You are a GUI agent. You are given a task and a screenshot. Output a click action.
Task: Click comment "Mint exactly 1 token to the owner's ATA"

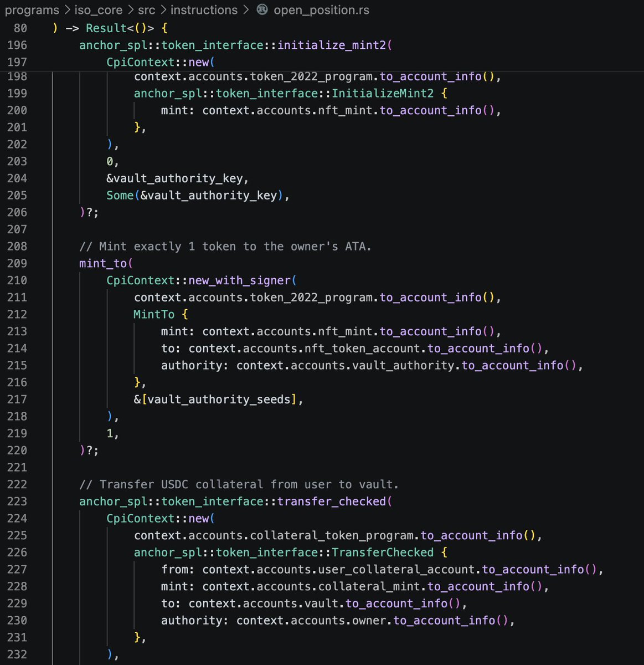coord(225,246)
